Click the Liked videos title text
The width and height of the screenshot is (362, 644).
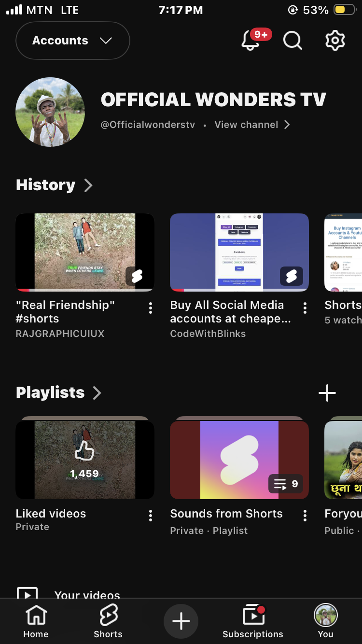(51, 514)
